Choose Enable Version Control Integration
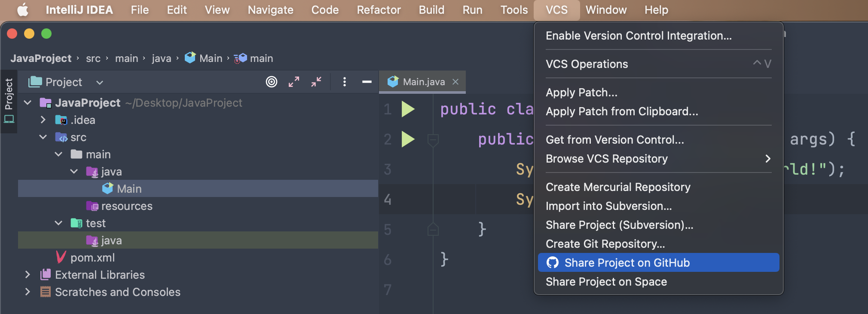The height and width of the screenshot is (314, 868). [658, 36]
